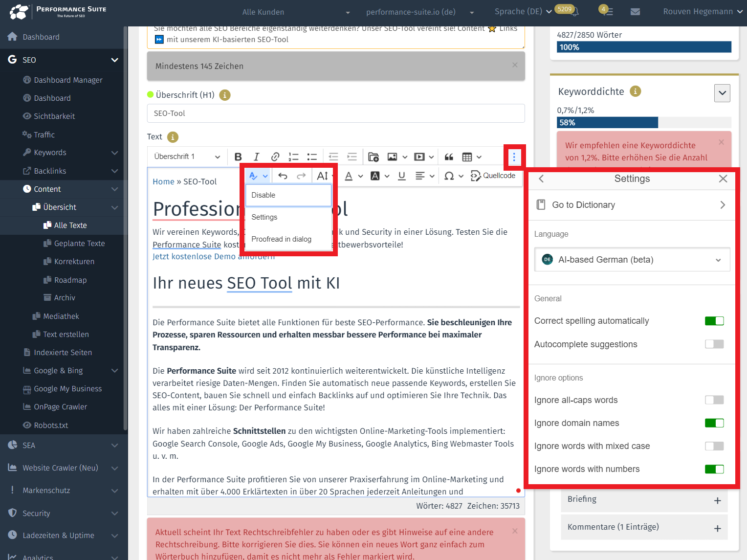This screenshot has width=747, height=560.
Task: Create a bulleted list
Action: 312,157
